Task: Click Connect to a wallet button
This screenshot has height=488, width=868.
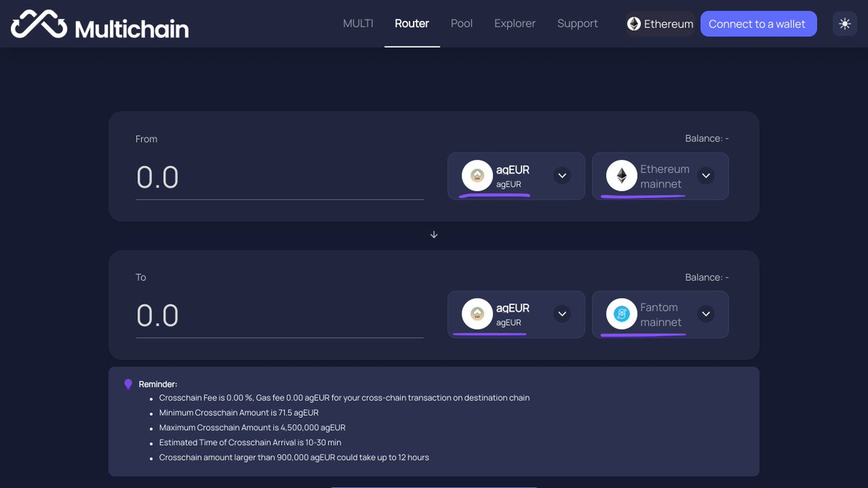Action: 757,24
